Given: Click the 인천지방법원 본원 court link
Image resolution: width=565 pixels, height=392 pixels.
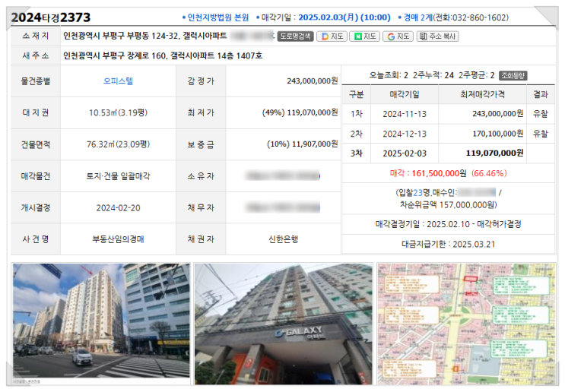Looking at the screenshot, I should click(x=218, y=17).
